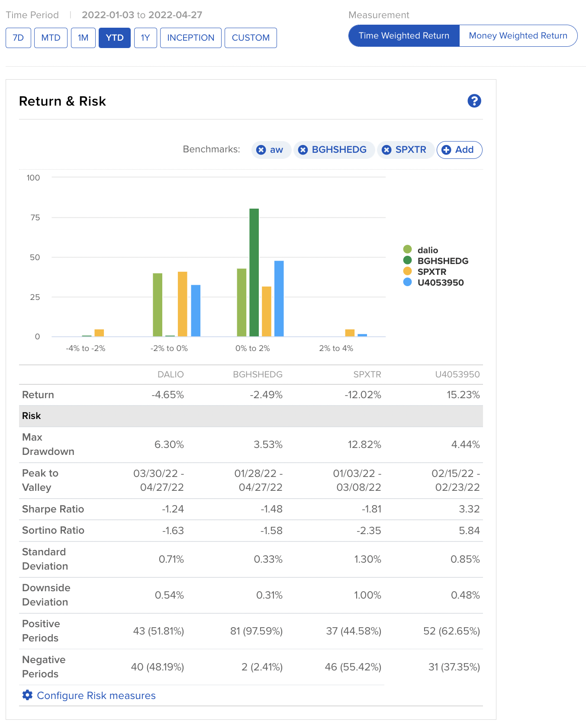586x728 pixels.
Task: Toggle the BGHSHEDG series in the legend
Action: [442, 261]
